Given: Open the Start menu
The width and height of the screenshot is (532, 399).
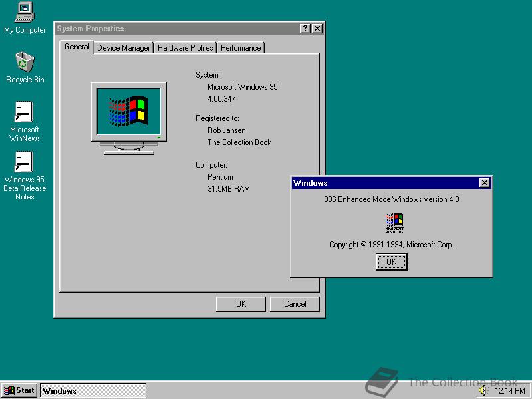Looking at the screenshot, I should click(19, 390).
